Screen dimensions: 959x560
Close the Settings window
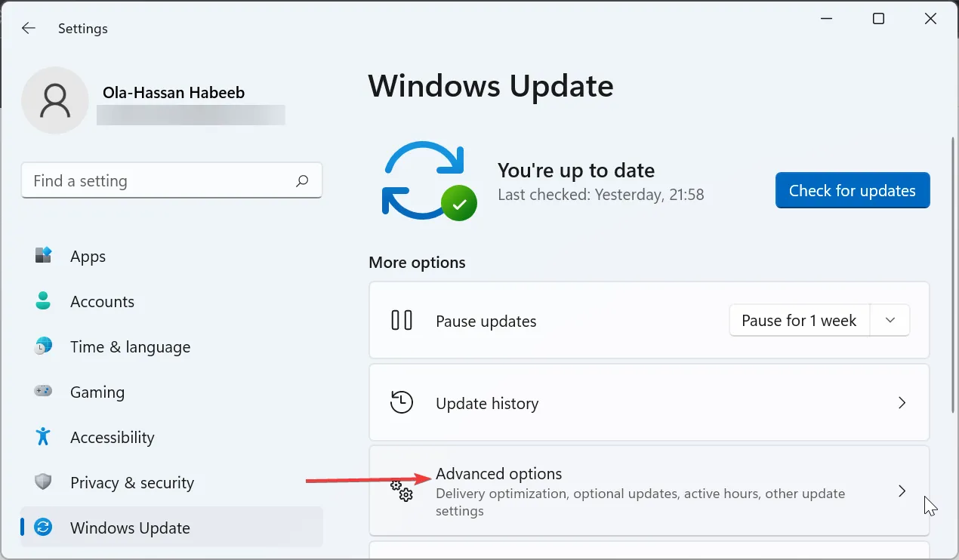(x=930, y=19)
